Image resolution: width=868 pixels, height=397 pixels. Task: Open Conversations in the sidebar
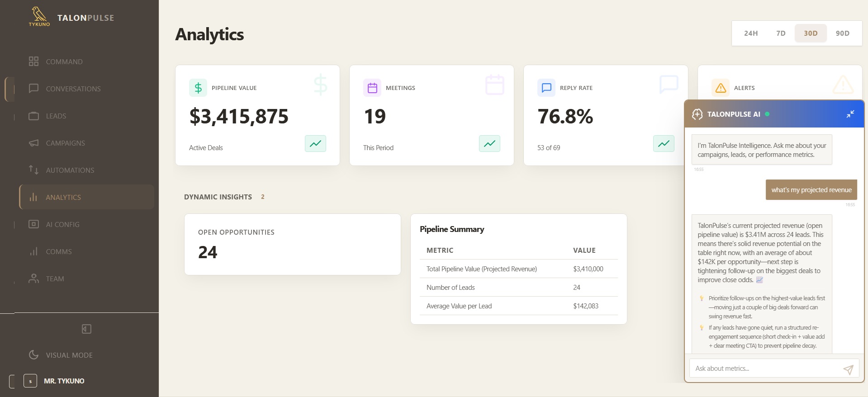73,89
